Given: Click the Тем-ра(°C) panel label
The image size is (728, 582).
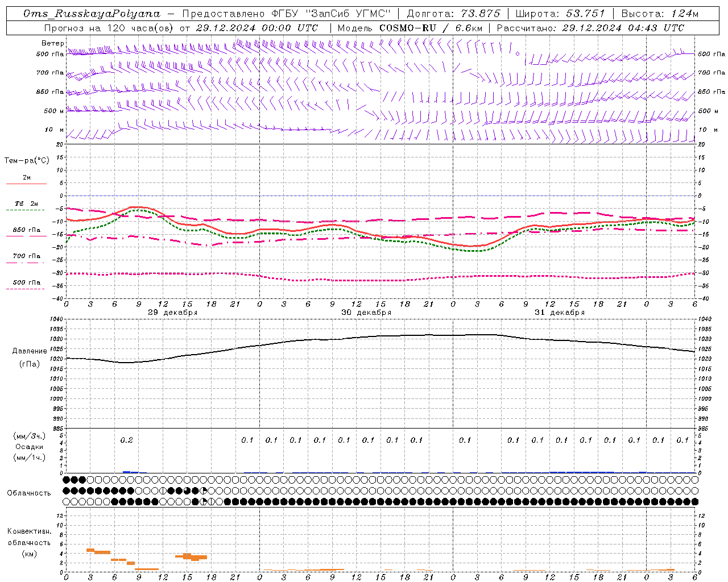Looking at the screenshot, I should coord(27,161).
